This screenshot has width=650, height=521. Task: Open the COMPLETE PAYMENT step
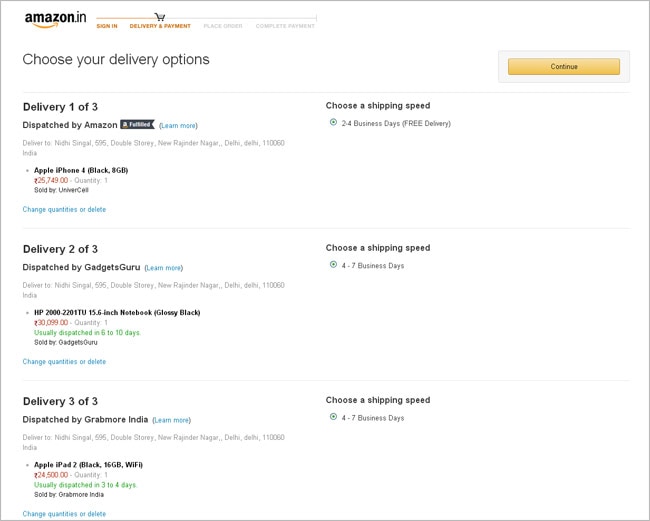(x=285, y=26)
